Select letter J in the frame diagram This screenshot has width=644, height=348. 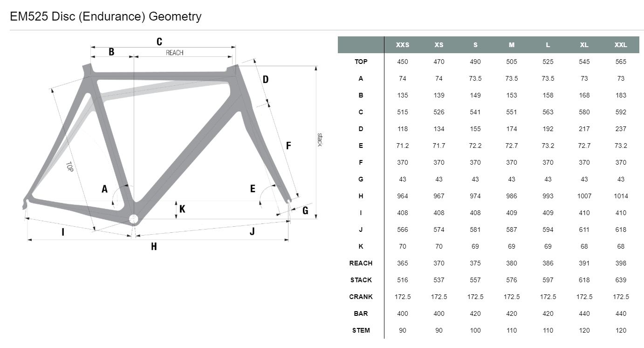pos(252,231)
